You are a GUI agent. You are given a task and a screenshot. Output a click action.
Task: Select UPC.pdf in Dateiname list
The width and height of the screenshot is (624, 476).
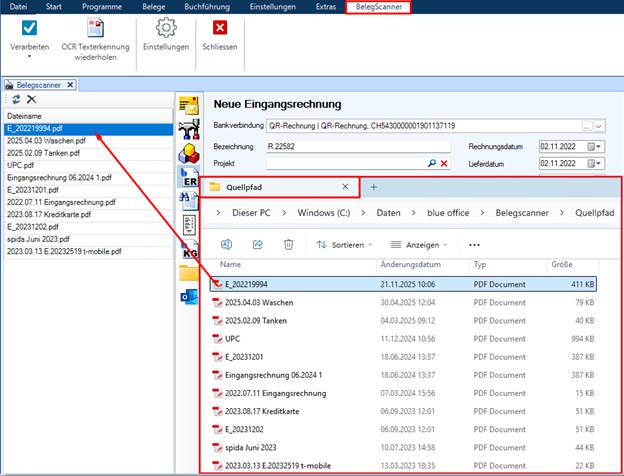point(88,165)
